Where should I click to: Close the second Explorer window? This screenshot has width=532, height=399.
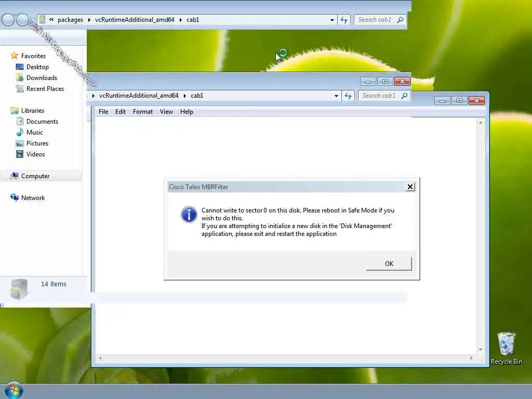[x=402, y=82]
